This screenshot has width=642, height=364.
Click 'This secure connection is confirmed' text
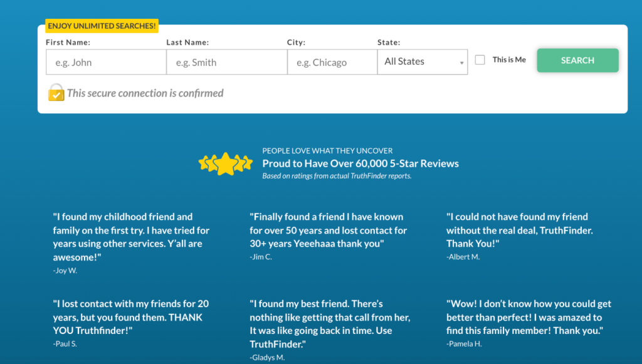pyautogui.click(x=145, y=93)
